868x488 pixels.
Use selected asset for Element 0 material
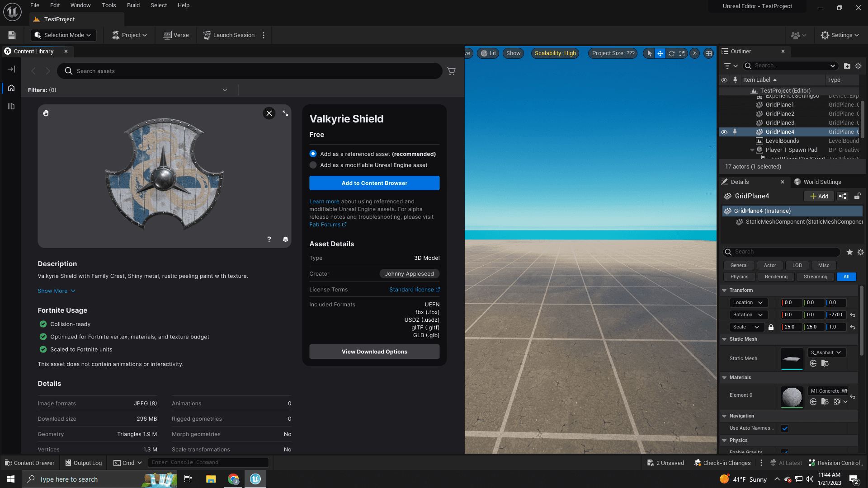(813, 402)
